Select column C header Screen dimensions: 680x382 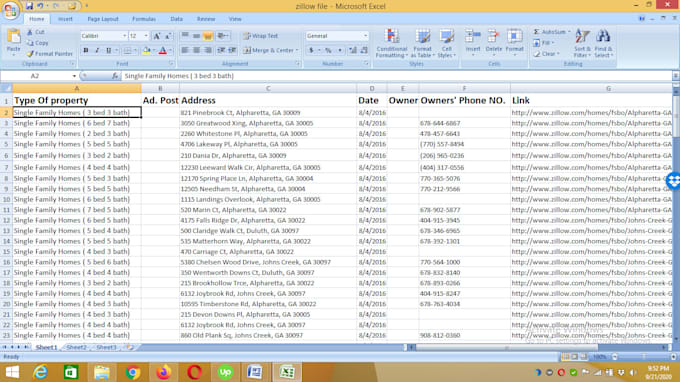[x=268, y=88]
